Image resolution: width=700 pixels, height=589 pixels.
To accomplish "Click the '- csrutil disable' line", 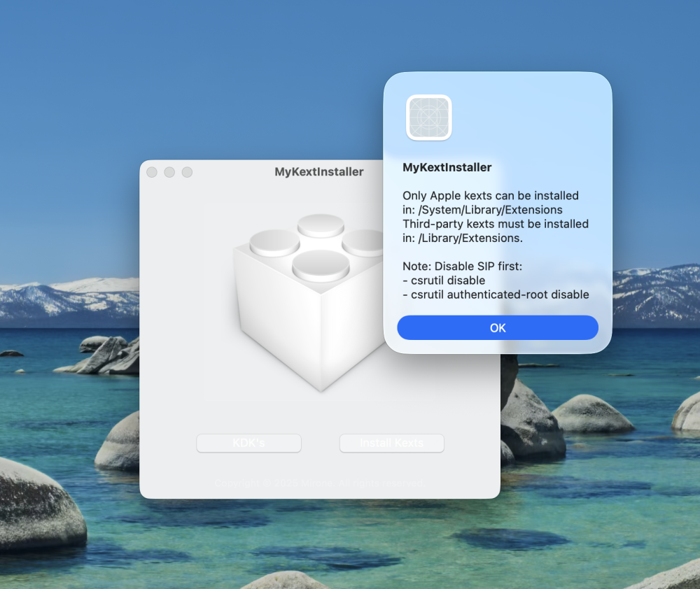I will click(444, 281).
